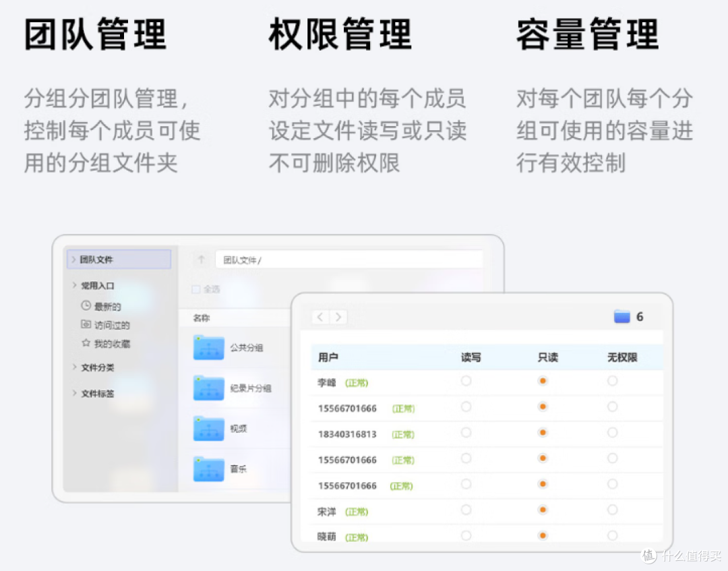The image size is (728, 571).
Task: Click the eye icon beside 访问过的
Action: click(86, 324)
